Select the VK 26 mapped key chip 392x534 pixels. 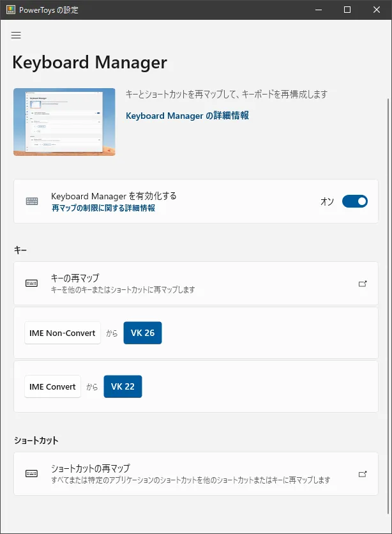[142, 333]
